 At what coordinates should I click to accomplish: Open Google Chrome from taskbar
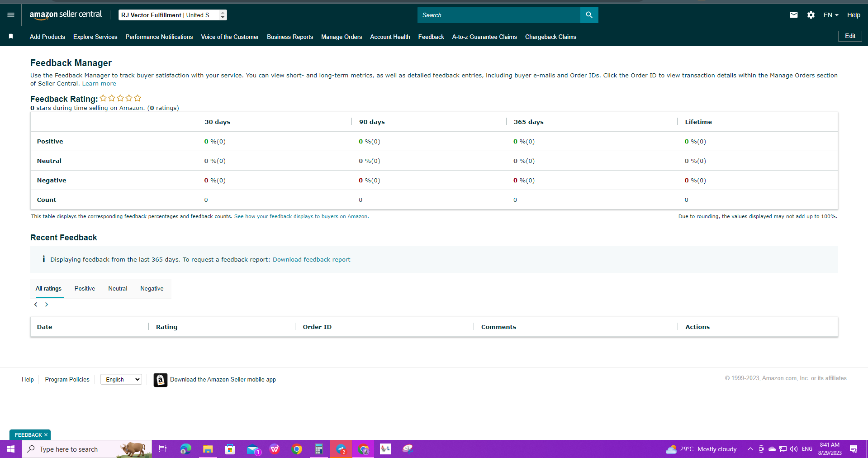click(x=297, y=449)
